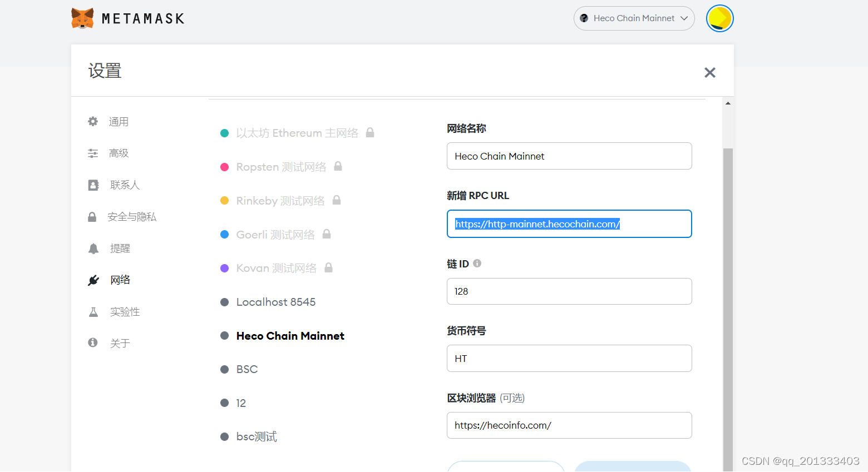Click the settings panel vertical scrollbar
Viewport: 868px width, 472px height.
tap(728, 310)
